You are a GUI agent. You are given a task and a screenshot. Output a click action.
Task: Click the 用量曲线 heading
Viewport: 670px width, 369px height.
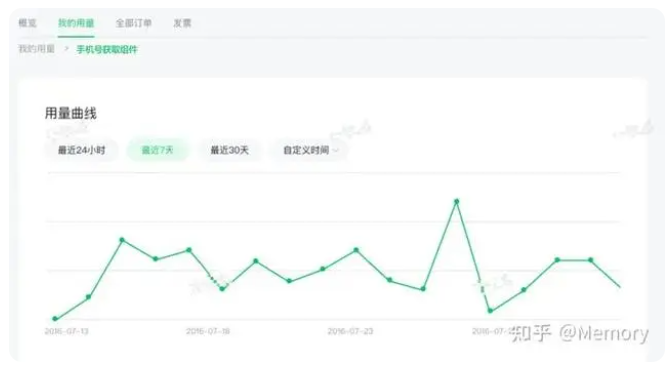click(x=71, y=114)
